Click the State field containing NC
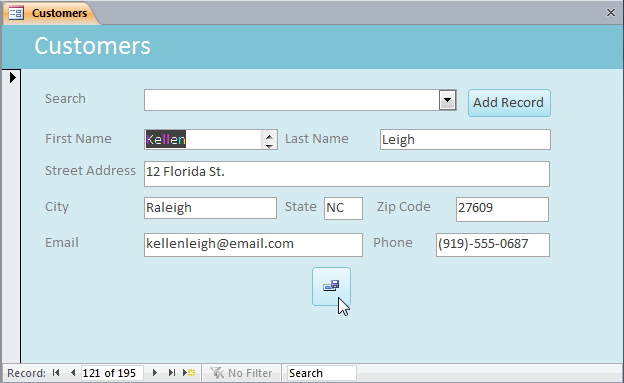Screen dimensions: 624x383 tap(343, 208)
